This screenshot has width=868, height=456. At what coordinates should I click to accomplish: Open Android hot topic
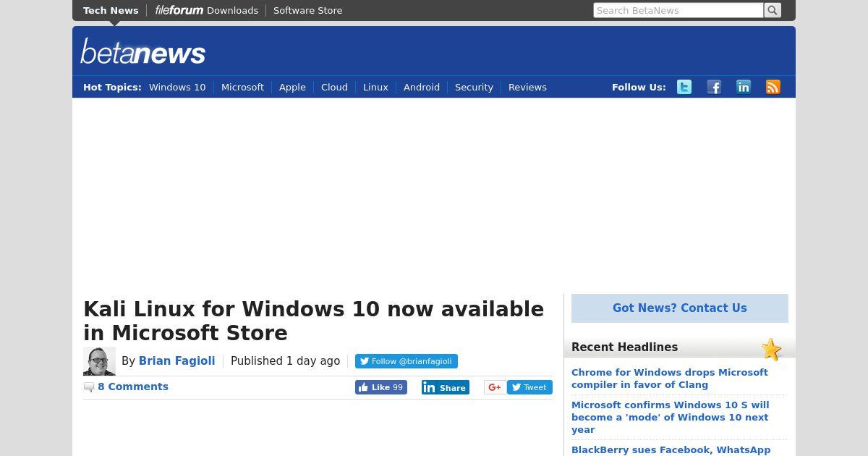pyautogui.click(x=422, y=87)
